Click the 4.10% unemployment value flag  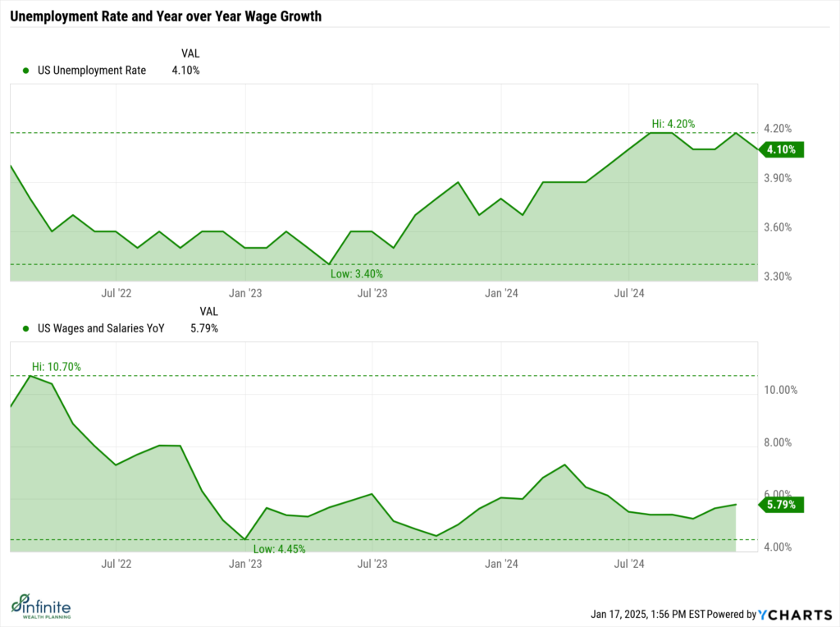[x=783, y=149]
